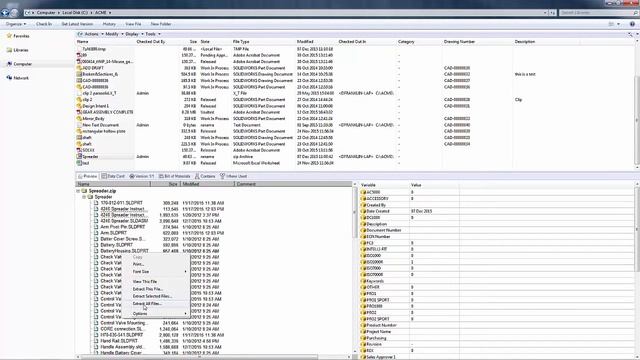Open the view options dropdown arrow
The image size is (640, 360).
(618, 24)
